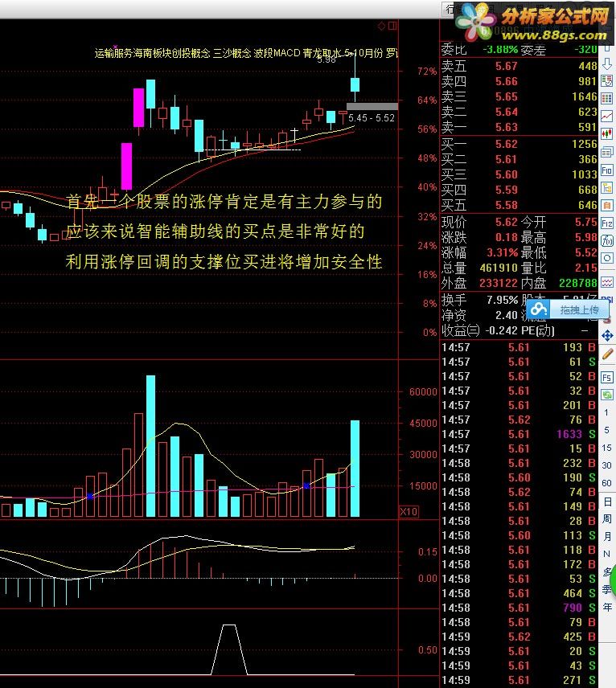
Task: Open the checklist report sidebar icon
Action: click(x=607, y=80)
